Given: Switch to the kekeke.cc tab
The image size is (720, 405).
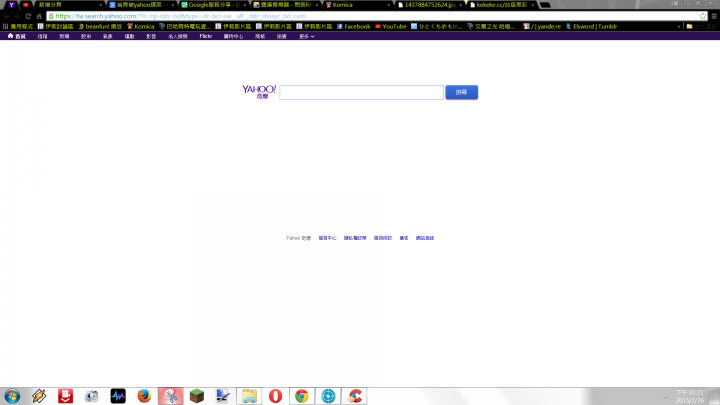Looking at the screenshot, I should click(502, 5).
